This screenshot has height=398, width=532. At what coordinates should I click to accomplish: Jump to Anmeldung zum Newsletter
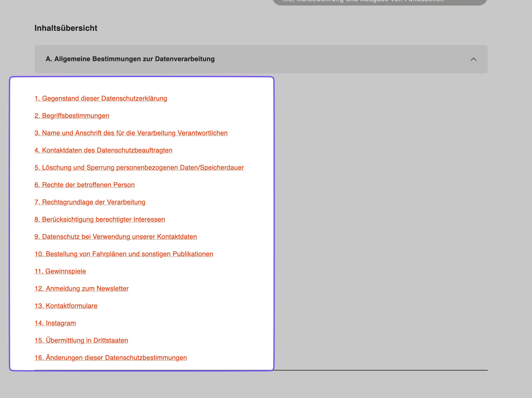pyautogui.click(x=81, y=289)
